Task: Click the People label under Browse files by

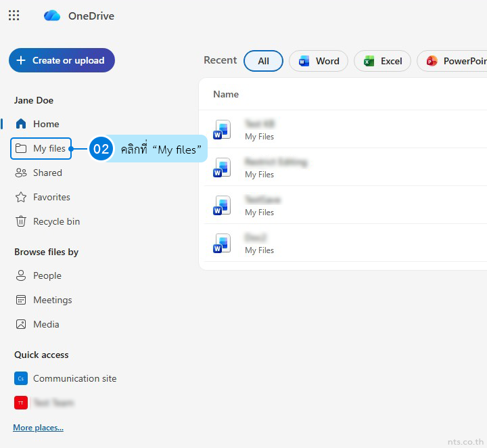Action: 47,275
